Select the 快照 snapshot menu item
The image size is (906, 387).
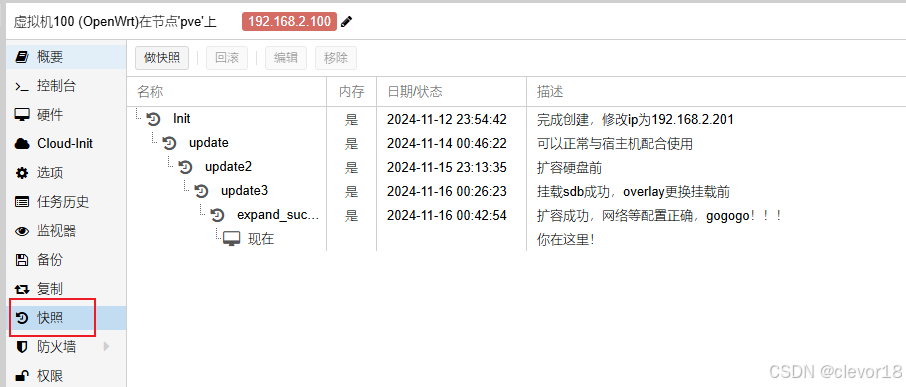[66, 318]
